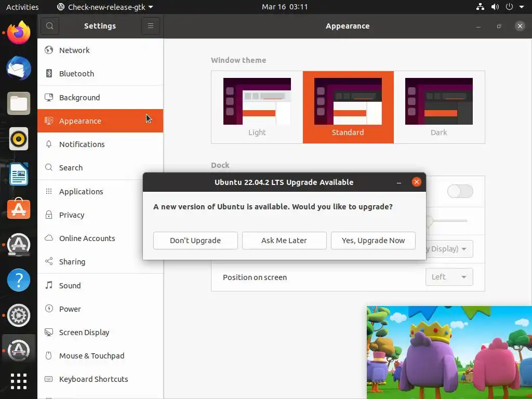532x399 pixels.
Task: Click the Notifications bell icon
Action: (x=49, y=144)
